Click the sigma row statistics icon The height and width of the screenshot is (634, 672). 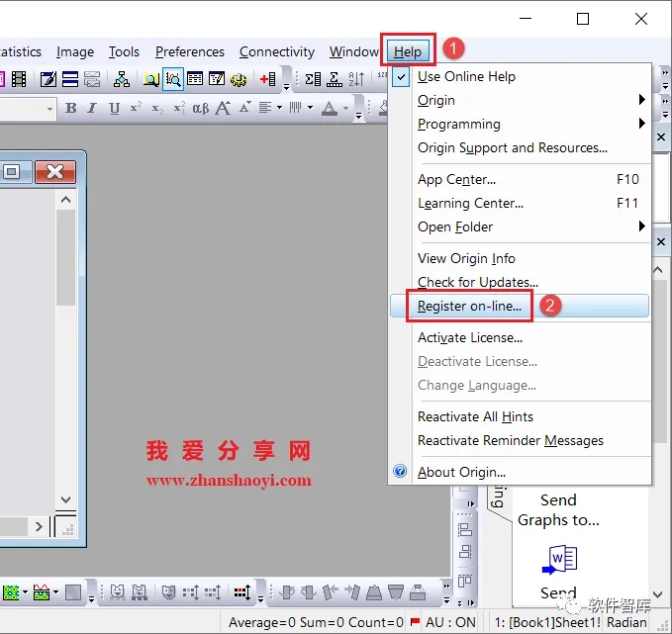(335, 79)
